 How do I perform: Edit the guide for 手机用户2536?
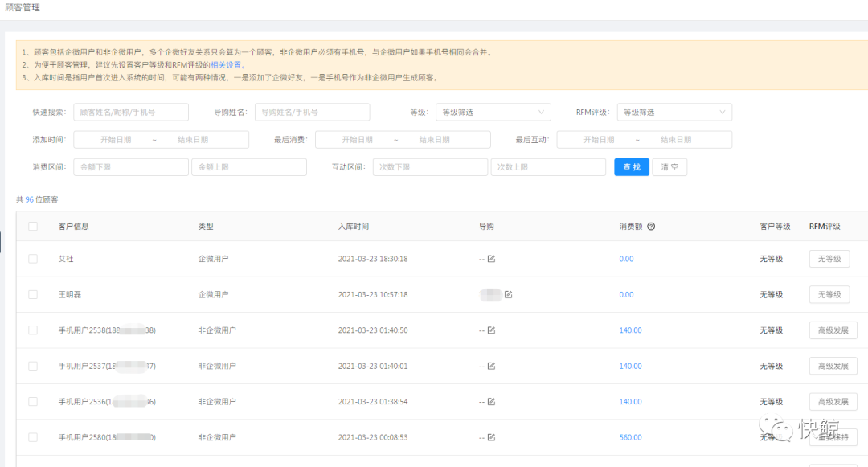(x=491, y=402)
